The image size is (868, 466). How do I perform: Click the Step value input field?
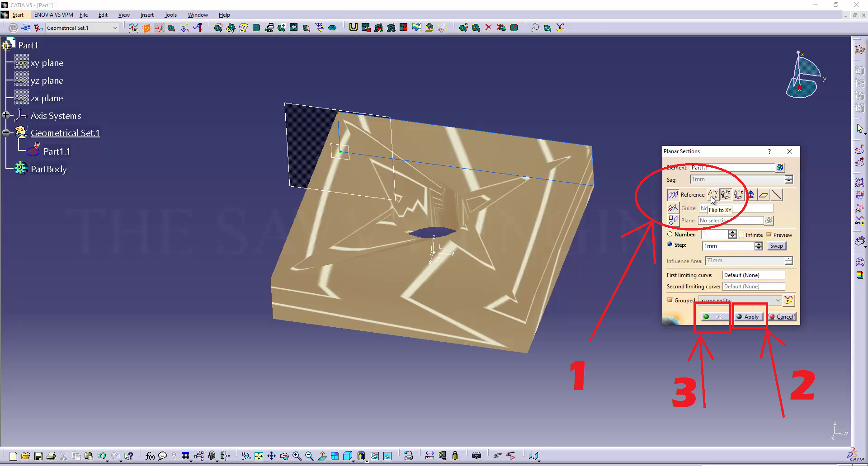tap(728, 246)
